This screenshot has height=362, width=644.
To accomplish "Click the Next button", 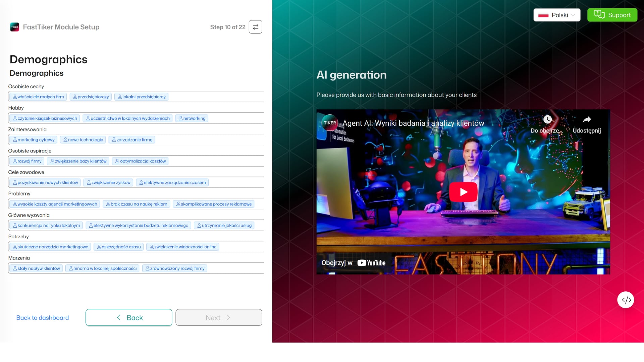I will click(219, 317).
